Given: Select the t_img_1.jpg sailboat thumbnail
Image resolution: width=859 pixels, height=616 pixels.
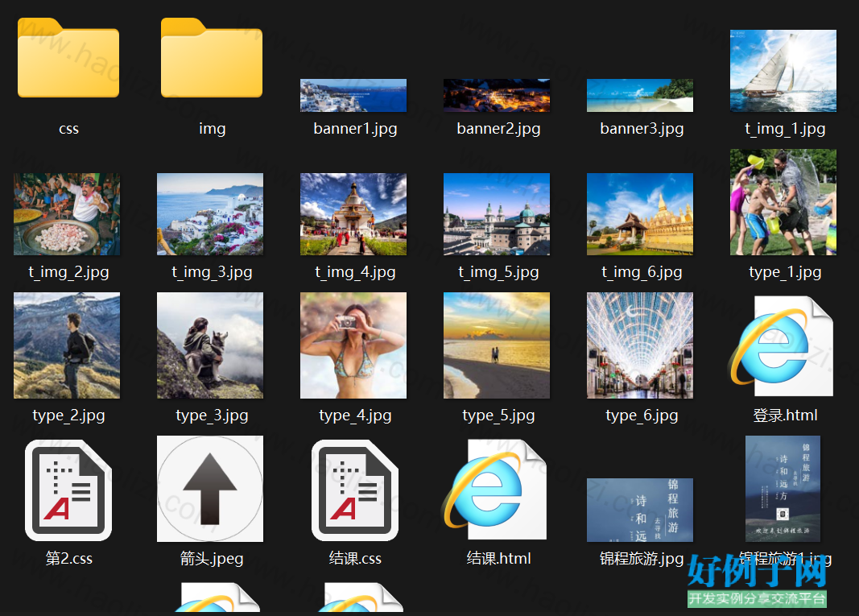Looking at the screenshot, I should (783, 71).
